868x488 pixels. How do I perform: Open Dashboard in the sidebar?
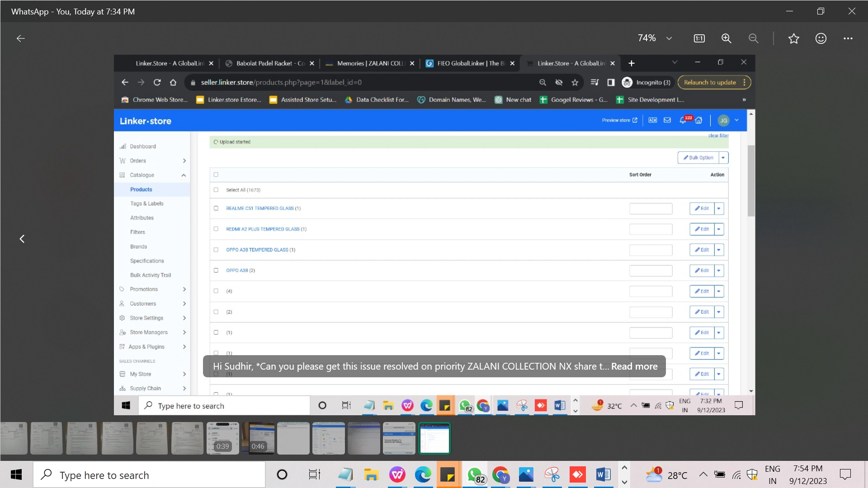click(142, 146)
